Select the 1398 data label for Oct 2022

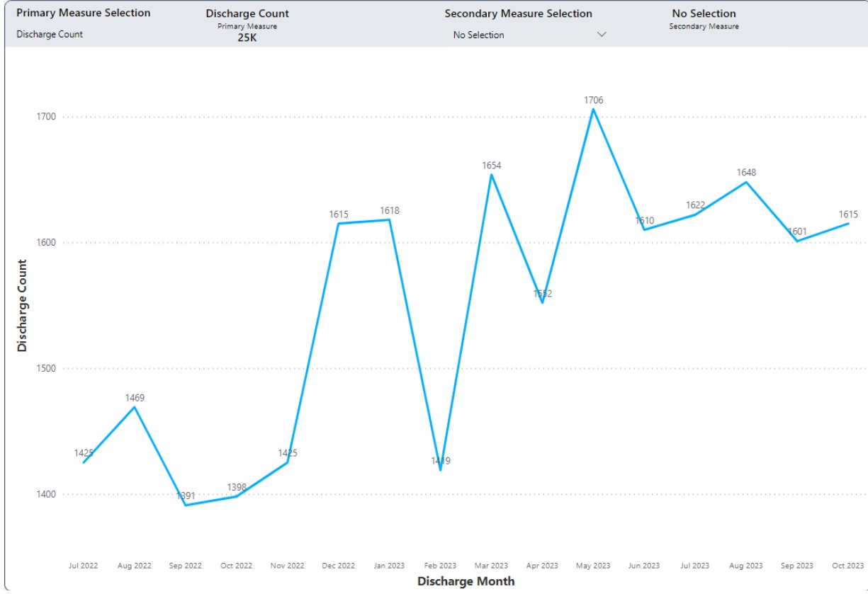[x=237, y=487]
